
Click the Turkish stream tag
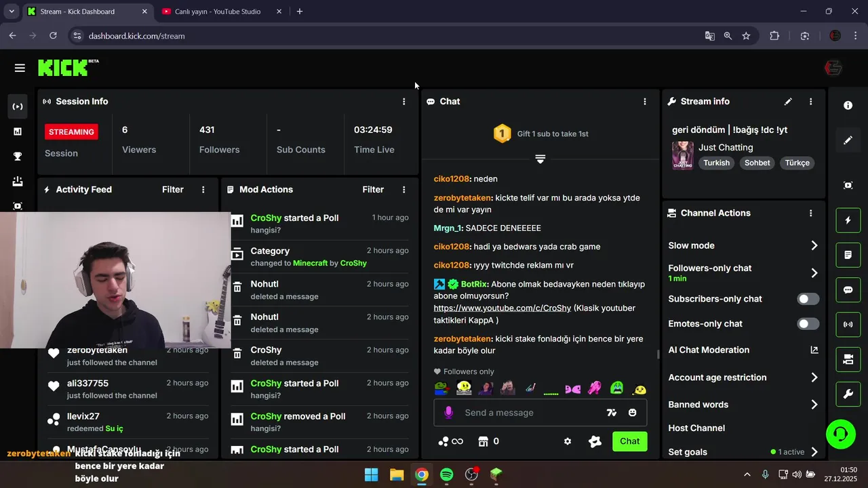tap(716, 163)
